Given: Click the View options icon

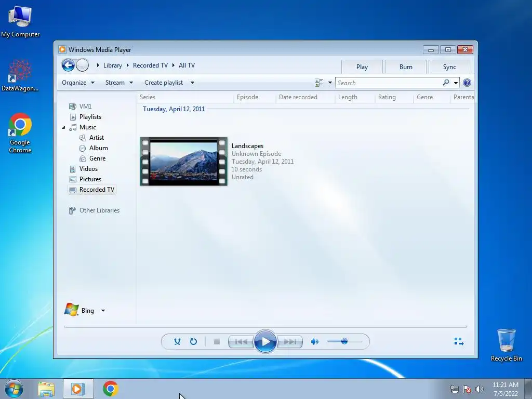Looking at the screenshot, I should 319,83.
